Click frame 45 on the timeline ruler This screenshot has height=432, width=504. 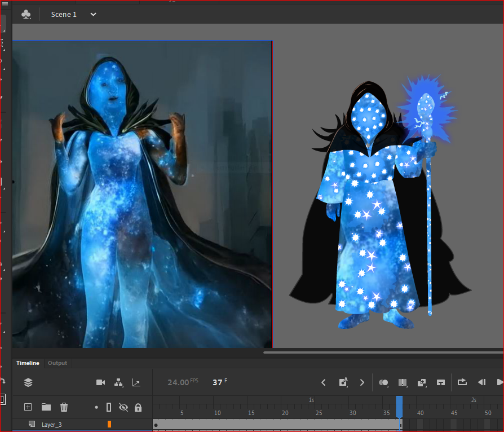coord(454,413)
